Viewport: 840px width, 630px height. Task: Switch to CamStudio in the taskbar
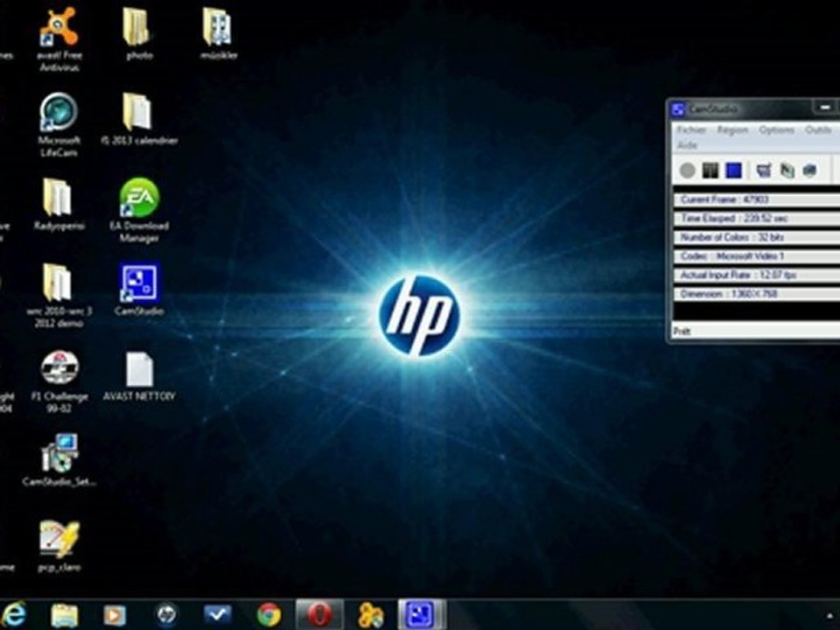(x=422, y=614)
